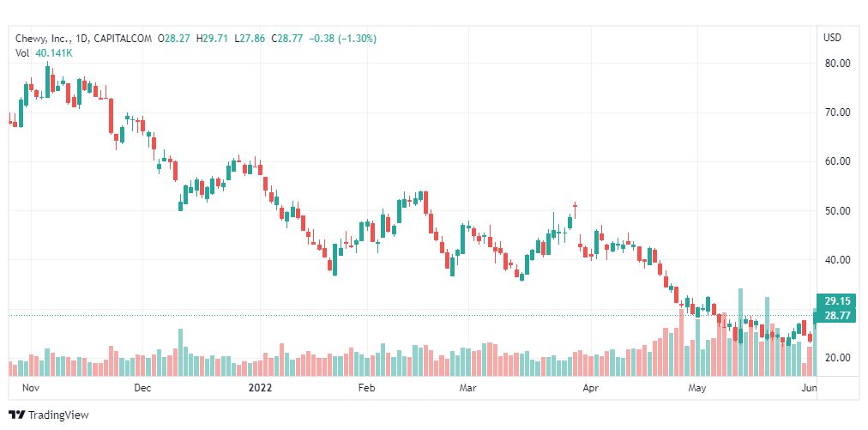
Task: Click the Apr label on time axis
Action: coord(591,388)
